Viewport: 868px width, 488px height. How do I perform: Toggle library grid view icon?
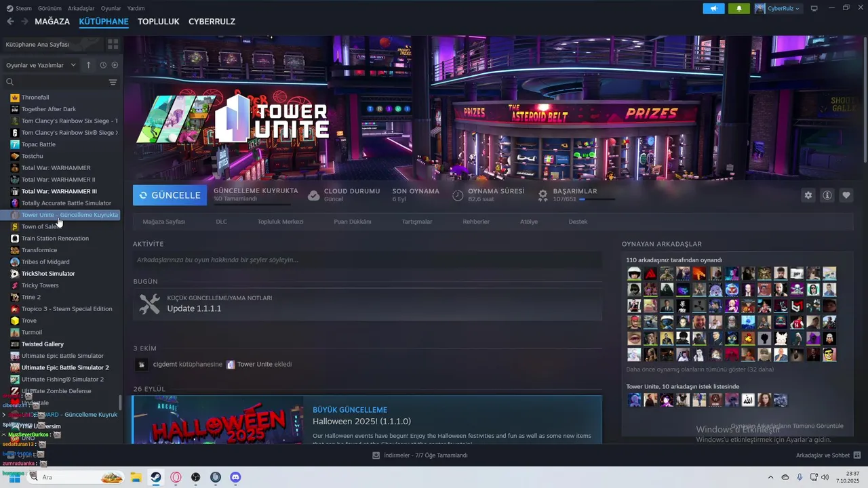pos(113,44)
